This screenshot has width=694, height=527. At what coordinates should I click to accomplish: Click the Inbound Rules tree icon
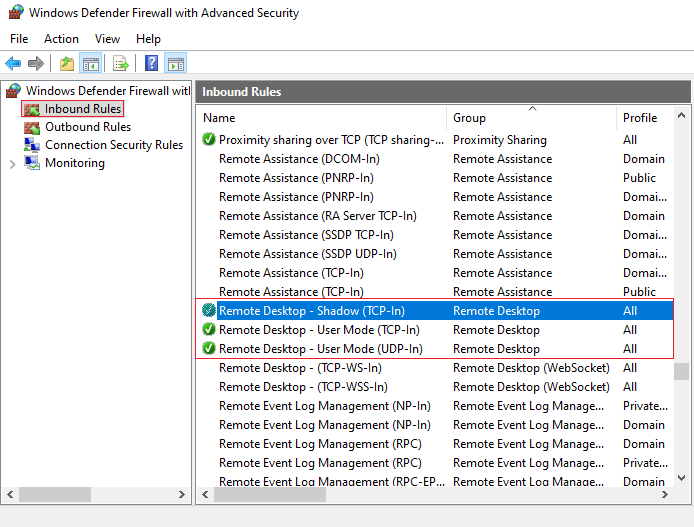32,109
